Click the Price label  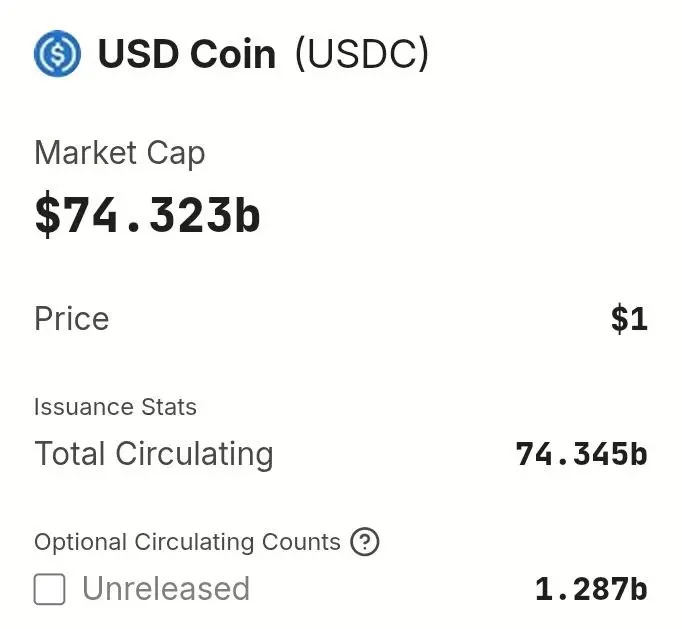coord(71,319)
